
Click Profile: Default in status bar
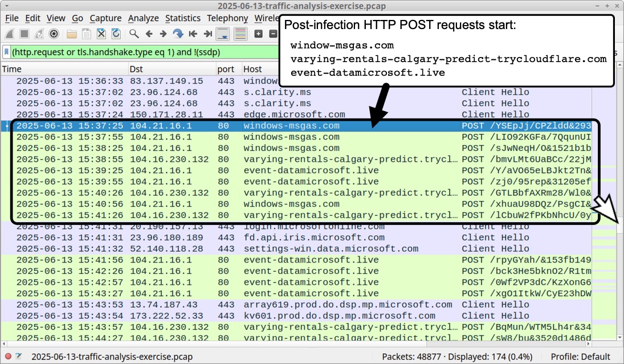point(580,357)
